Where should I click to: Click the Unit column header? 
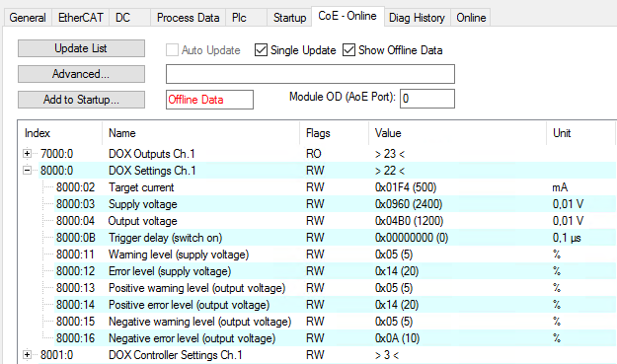562,133
